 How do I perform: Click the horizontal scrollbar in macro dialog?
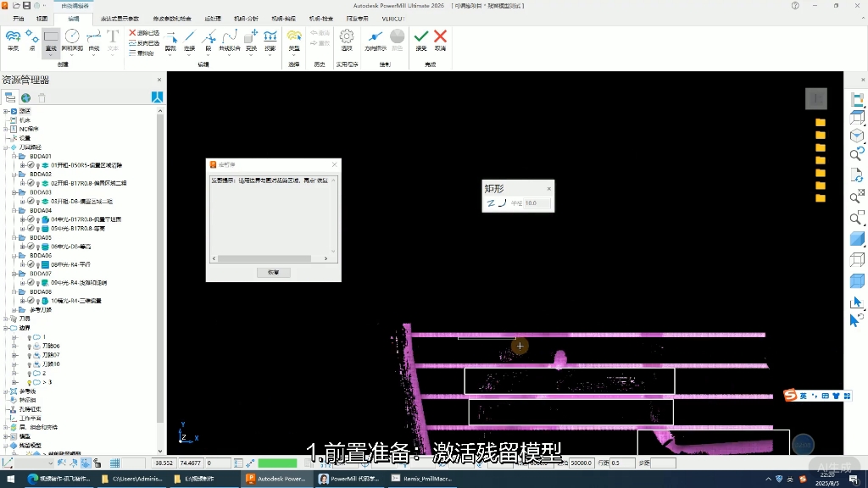pos(264,258)
